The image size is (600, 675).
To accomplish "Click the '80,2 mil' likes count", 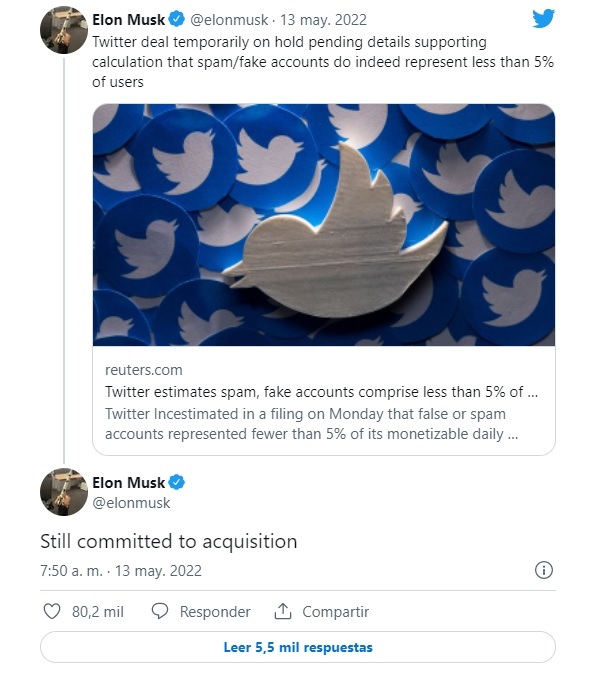I will point(98,611).
